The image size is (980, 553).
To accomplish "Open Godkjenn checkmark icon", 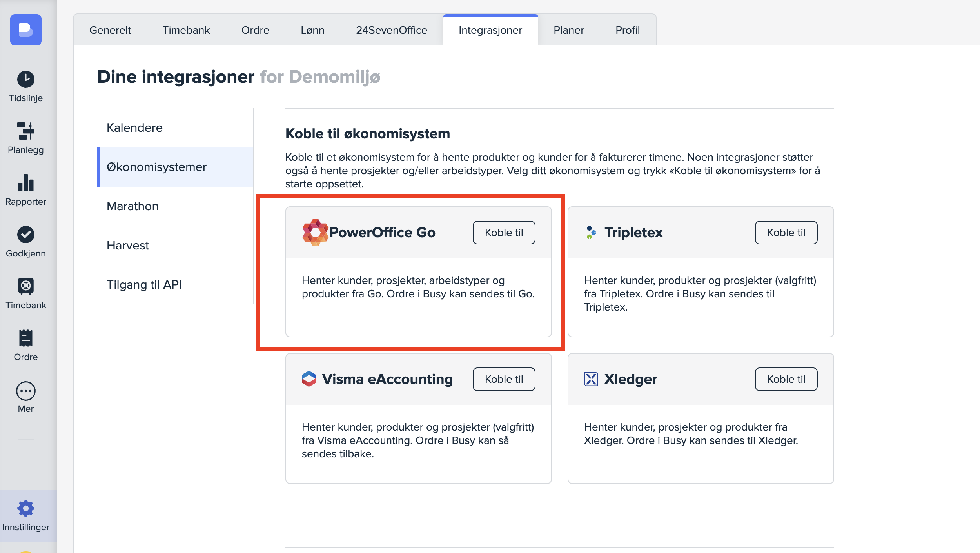I will coord(26,235).
